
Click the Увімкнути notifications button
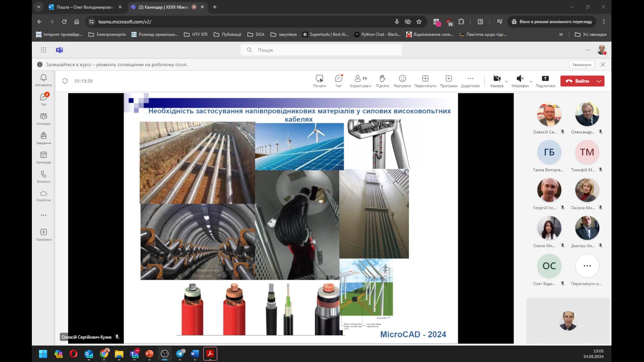pos(582,65)
